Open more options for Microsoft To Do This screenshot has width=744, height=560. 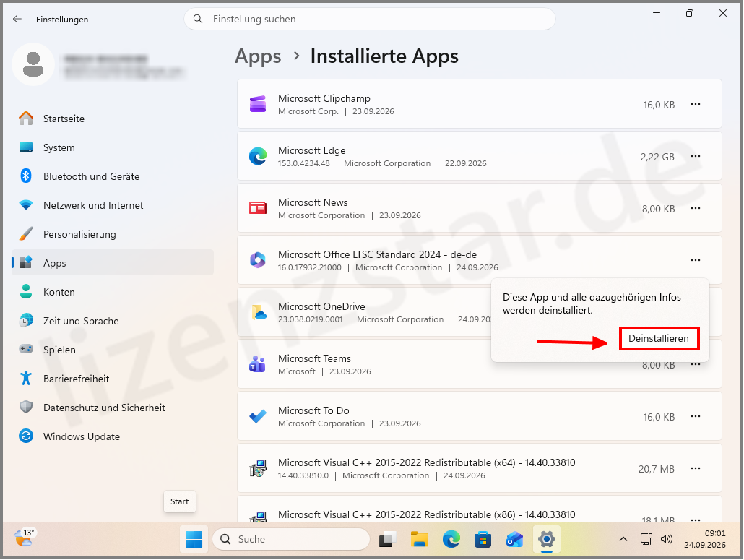click(696, 416)
